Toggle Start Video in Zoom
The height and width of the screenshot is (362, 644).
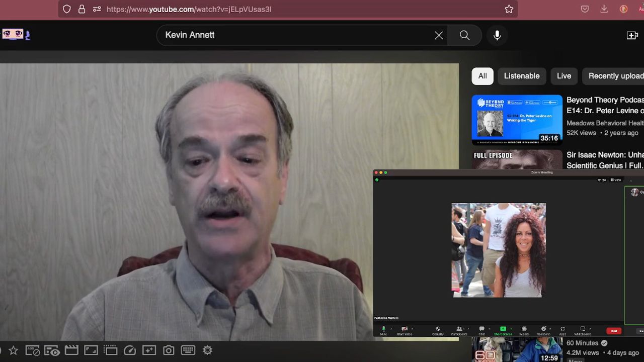tap(404, 329)
